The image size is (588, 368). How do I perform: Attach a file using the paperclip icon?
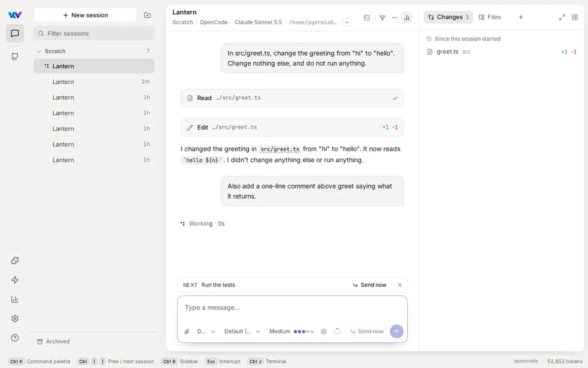[x=187, y=331]
